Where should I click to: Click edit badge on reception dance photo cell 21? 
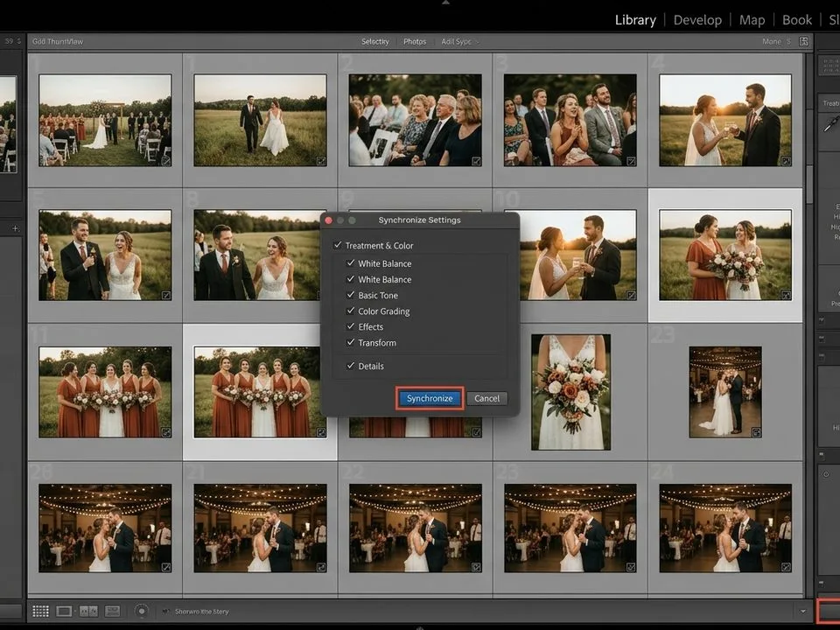pos(321,567)
